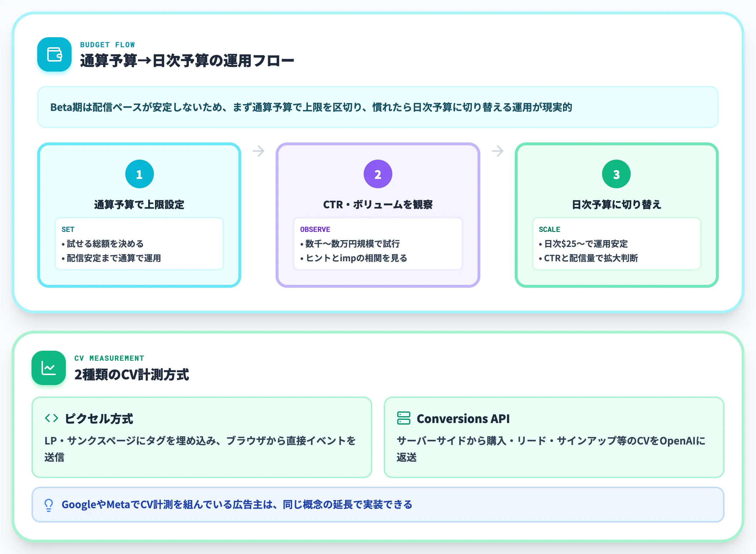Click the tip text about GoogleやMeta advertisers
The image size is (756, 554).
tap(237, 505)
